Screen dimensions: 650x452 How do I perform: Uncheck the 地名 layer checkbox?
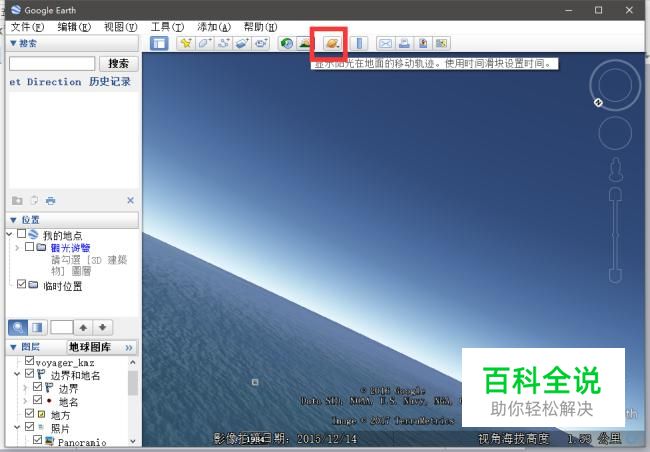pyautogui.click(x=37, y=400)
